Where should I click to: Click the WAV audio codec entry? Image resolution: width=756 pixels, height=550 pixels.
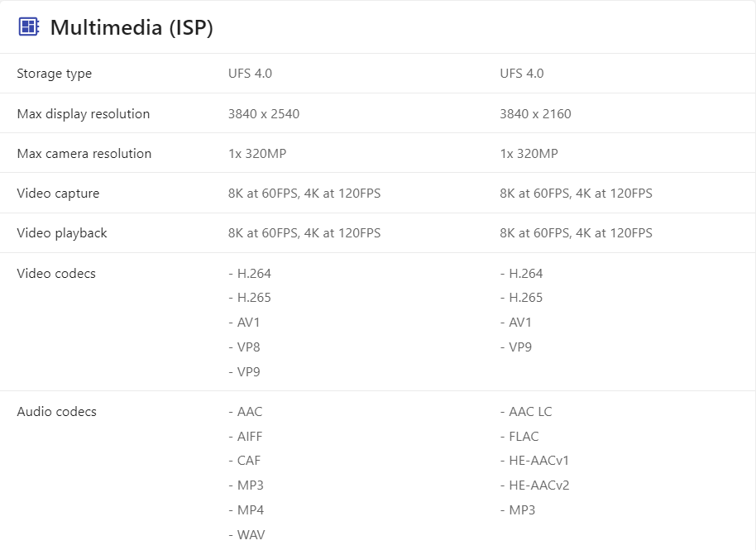click(251, 534)
